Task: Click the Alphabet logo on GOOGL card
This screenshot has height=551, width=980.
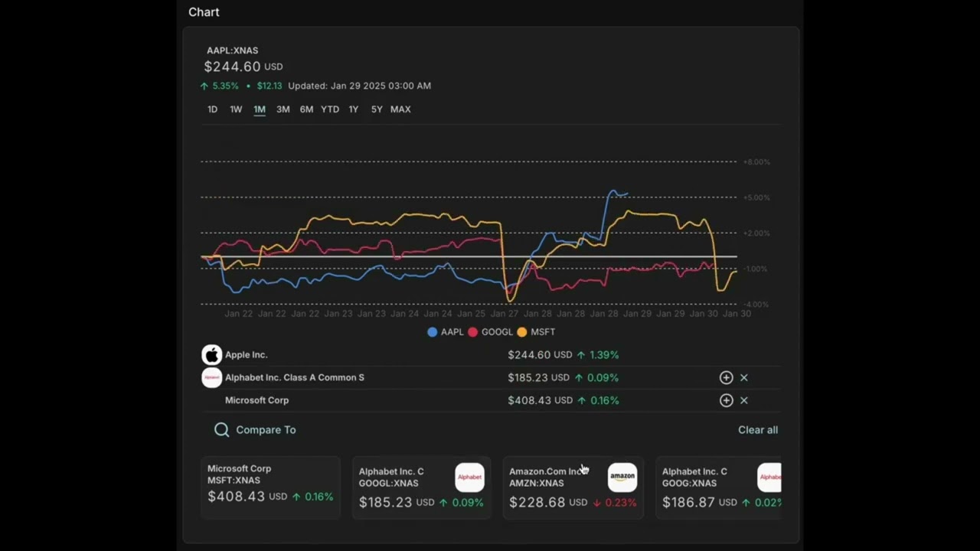Action: (469, 477)
